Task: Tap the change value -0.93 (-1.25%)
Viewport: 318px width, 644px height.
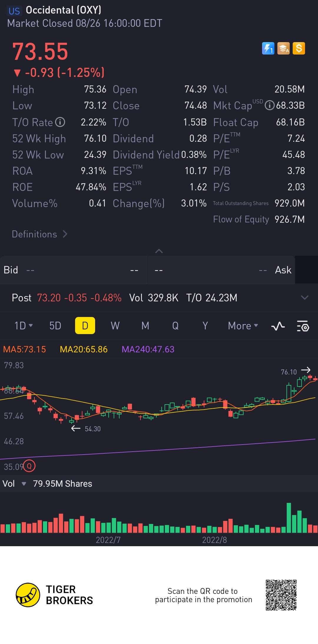Action: pos(59,72)
